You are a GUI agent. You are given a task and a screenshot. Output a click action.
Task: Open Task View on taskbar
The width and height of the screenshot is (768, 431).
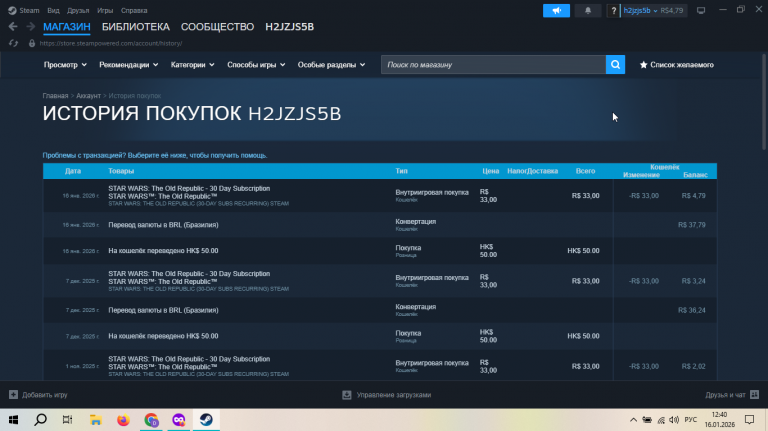(x=68, y=420)
